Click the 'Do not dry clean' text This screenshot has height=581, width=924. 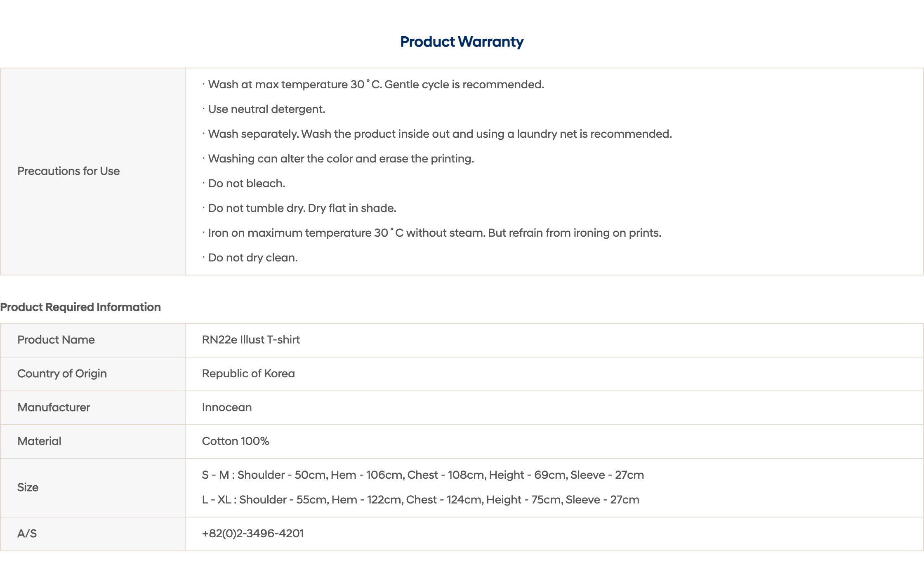click(x=250, y=258)
